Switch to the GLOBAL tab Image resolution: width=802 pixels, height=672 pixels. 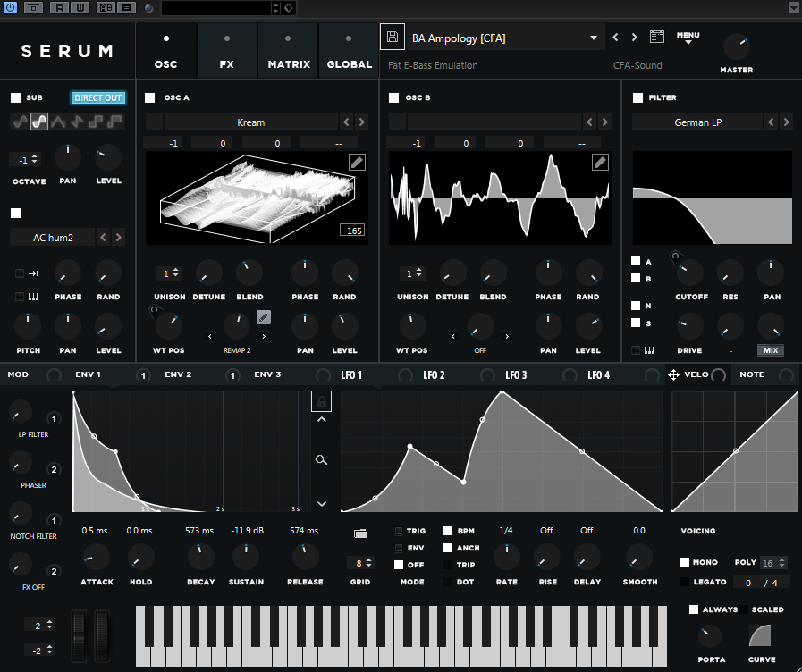[349, 51]
